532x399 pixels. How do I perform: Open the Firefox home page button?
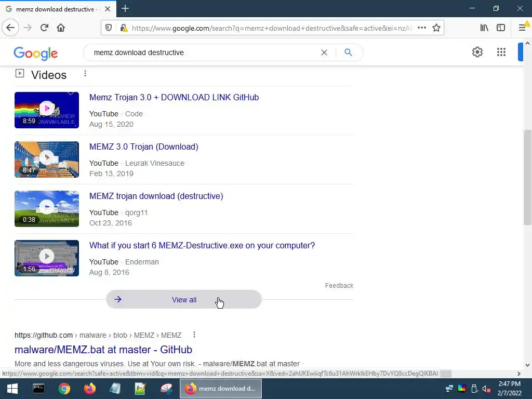61,28
